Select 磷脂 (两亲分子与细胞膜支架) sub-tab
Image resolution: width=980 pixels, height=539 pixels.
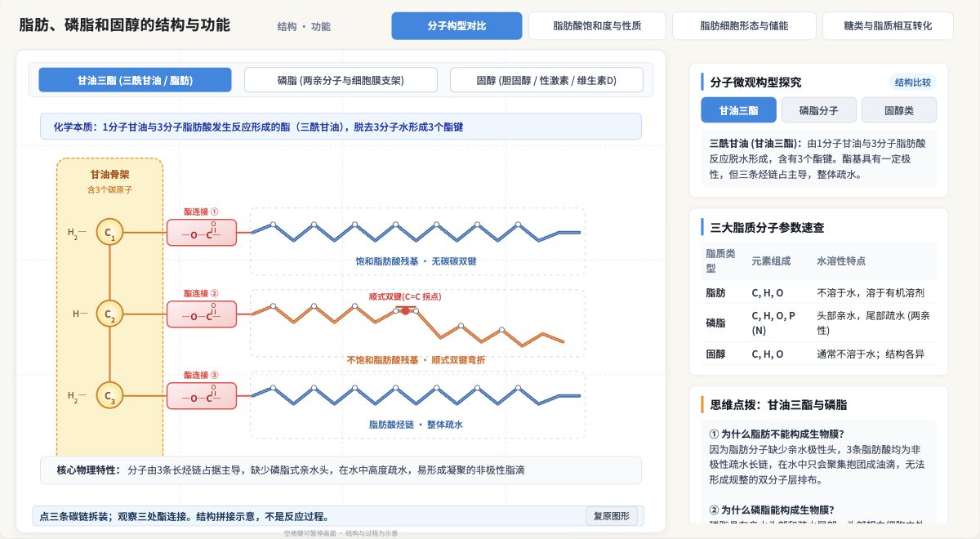341,80
